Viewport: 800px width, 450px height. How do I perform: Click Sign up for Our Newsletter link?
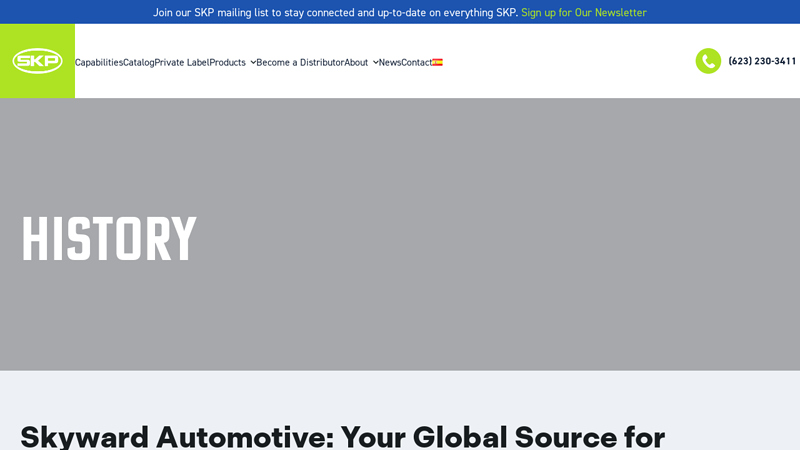(583, 12)
